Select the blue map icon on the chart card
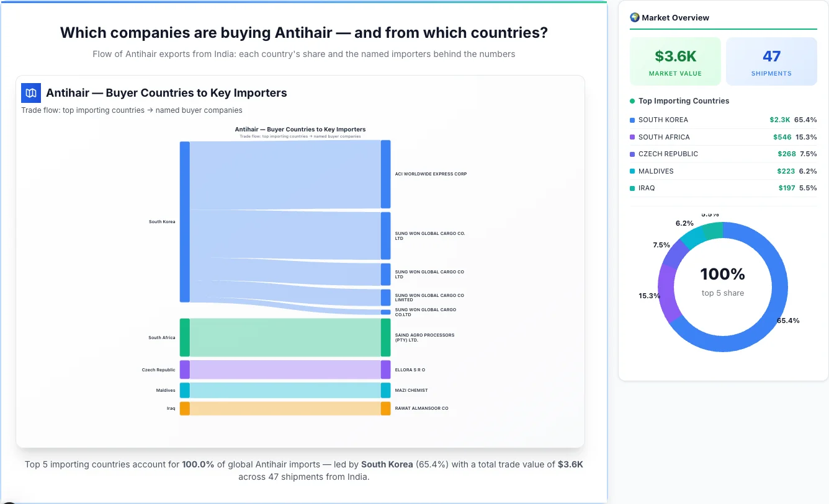 coord(30,92)
